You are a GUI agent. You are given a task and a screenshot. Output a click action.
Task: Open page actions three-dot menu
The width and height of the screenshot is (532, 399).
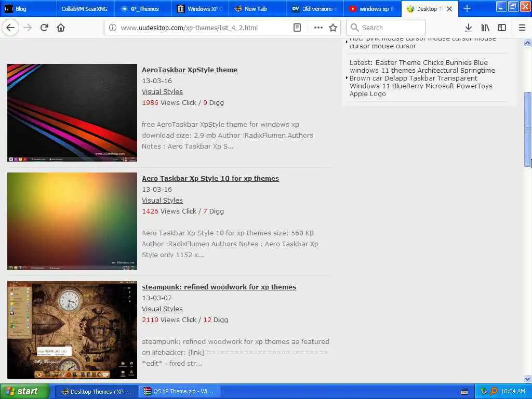[318, 28]
